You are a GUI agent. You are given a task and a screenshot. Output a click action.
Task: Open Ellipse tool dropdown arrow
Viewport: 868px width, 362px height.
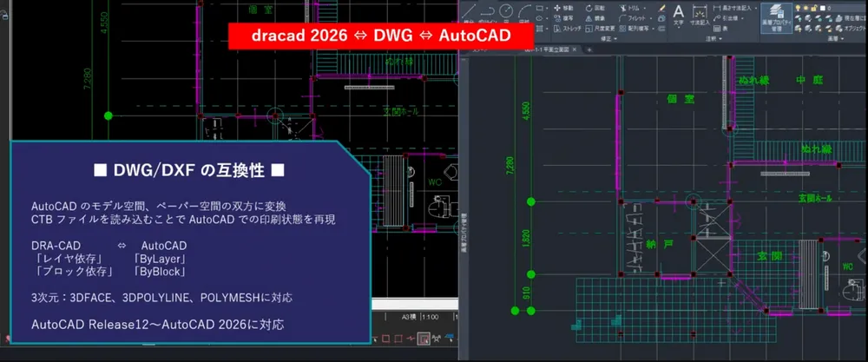(547, 18)
